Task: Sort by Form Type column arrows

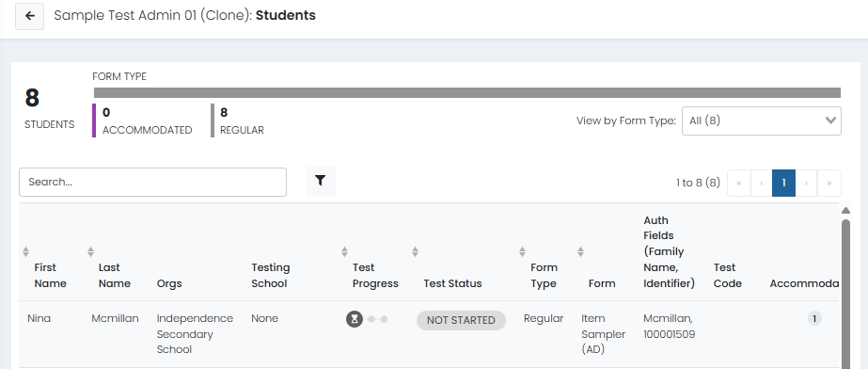Action: [x=522, y=252]
